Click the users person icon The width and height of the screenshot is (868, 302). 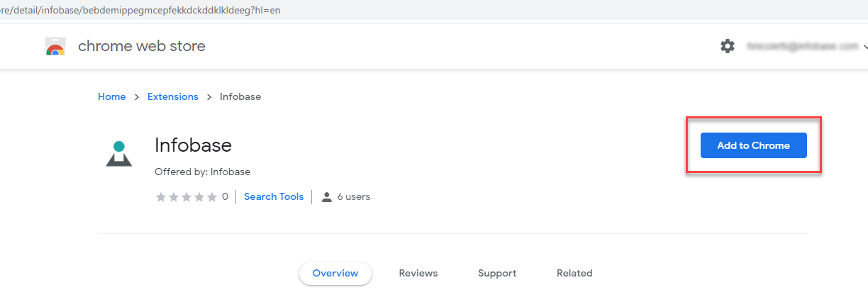click(327, 197)
